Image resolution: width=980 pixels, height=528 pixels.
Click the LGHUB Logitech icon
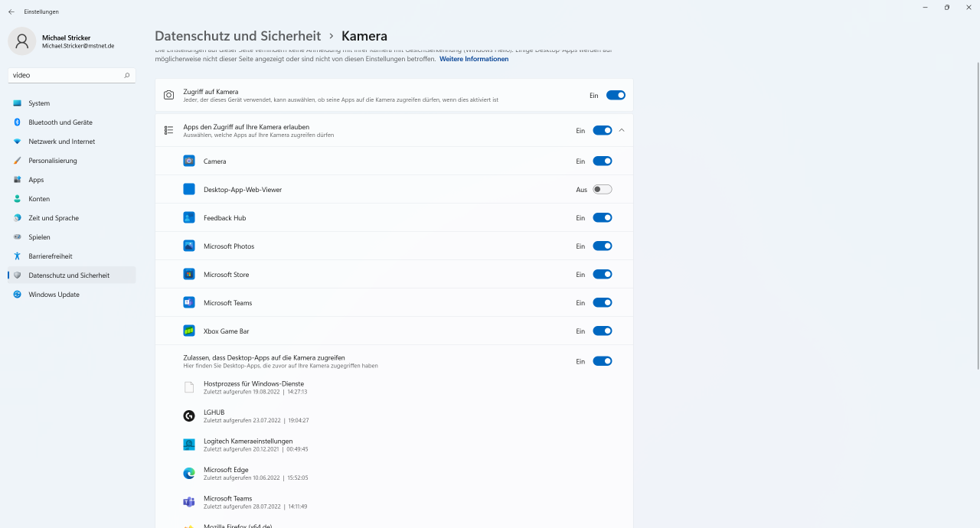tap(189, 416)
